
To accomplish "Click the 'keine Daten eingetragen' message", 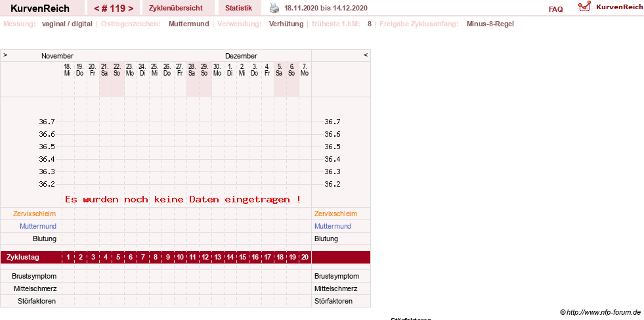I will [182, 200].
